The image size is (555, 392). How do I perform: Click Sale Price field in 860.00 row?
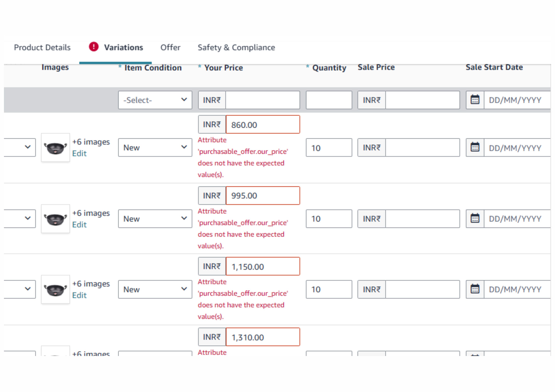(x=423, y=148)
